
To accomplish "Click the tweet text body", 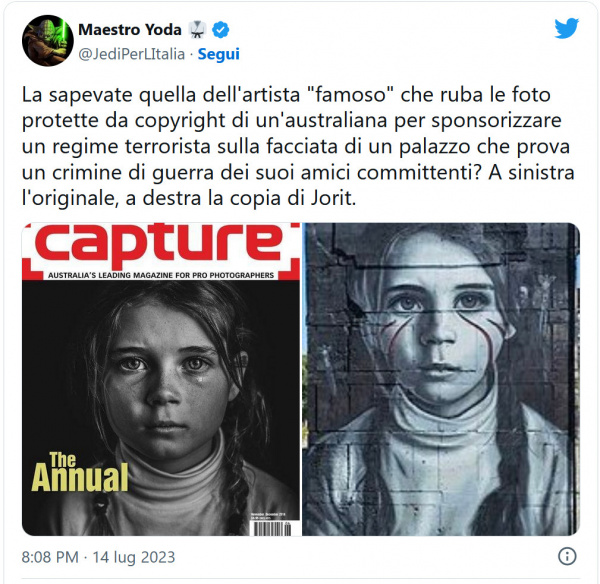I will point(298,146).
